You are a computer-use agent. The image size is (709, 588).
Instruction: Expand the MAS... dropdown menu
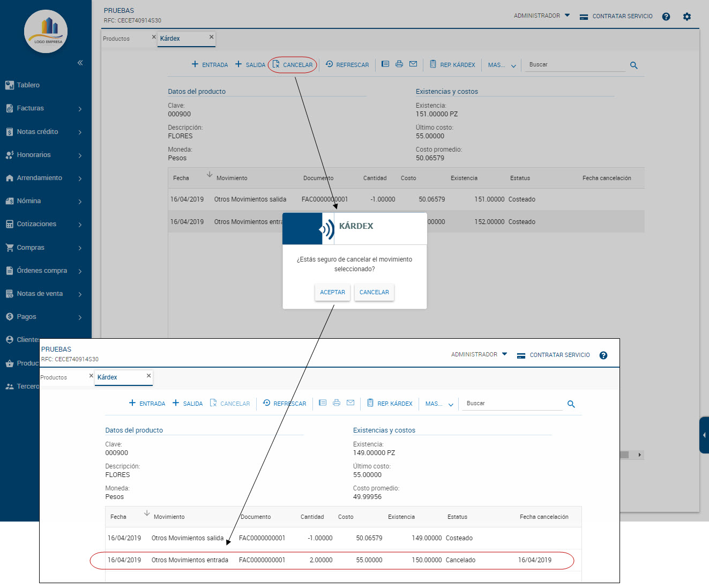(x=502, y=65)
